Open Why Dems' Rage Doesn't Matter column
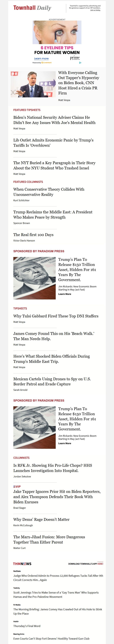The width and height of the screenshot is (114, 644). [x=41, y=520]
